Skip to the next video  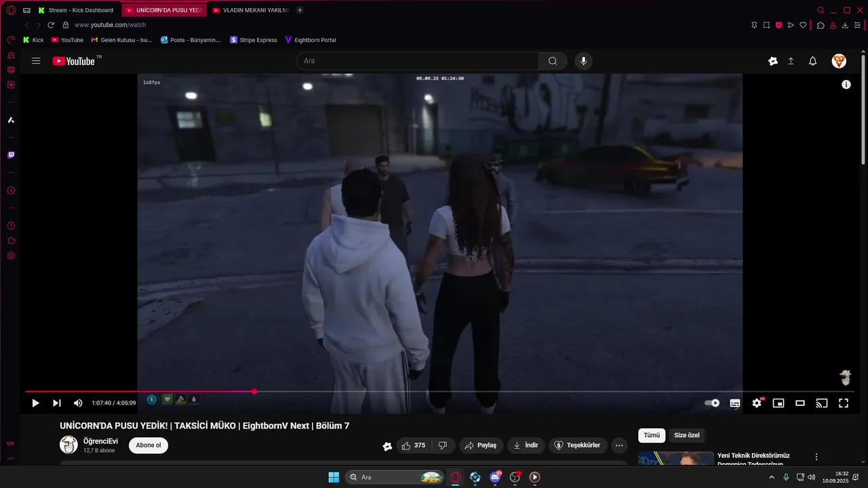click(x=57, y=403)
